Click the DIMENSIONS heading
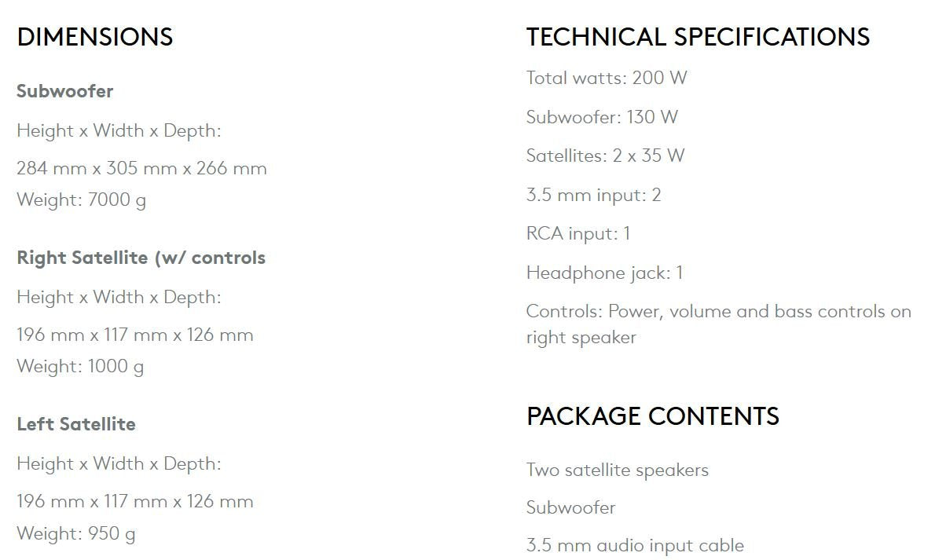Image resolution: width=935 pixels, height=560 pixels. coord(95,37)
